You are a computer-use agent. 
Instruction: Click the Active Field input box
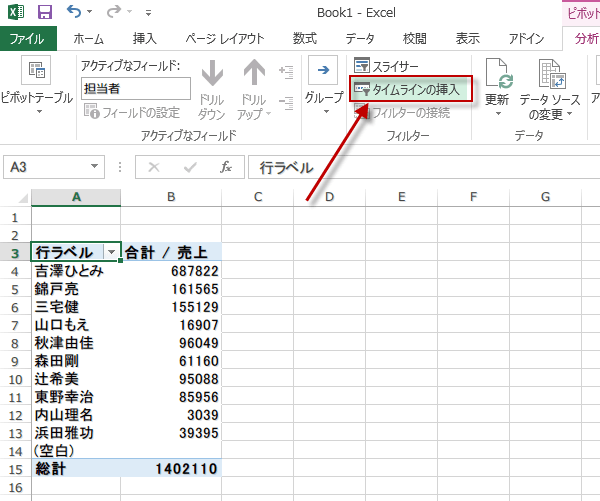[136, 88]
